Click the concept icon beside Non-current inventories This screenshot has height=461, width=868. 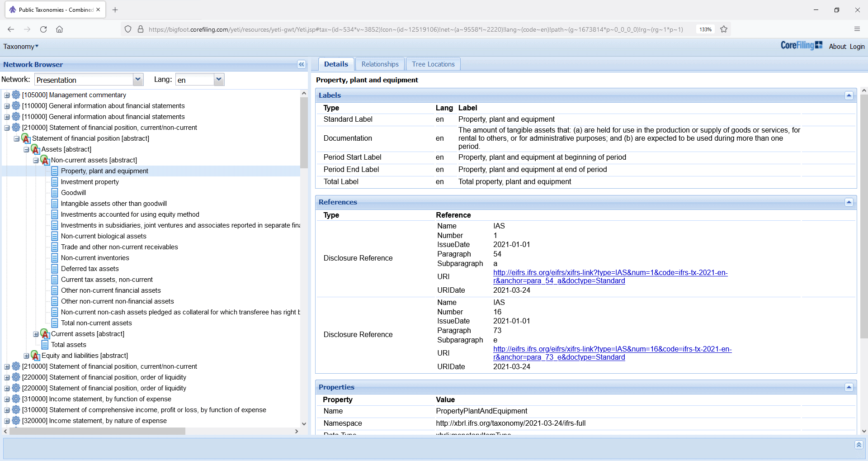click(x=55, y=258)
